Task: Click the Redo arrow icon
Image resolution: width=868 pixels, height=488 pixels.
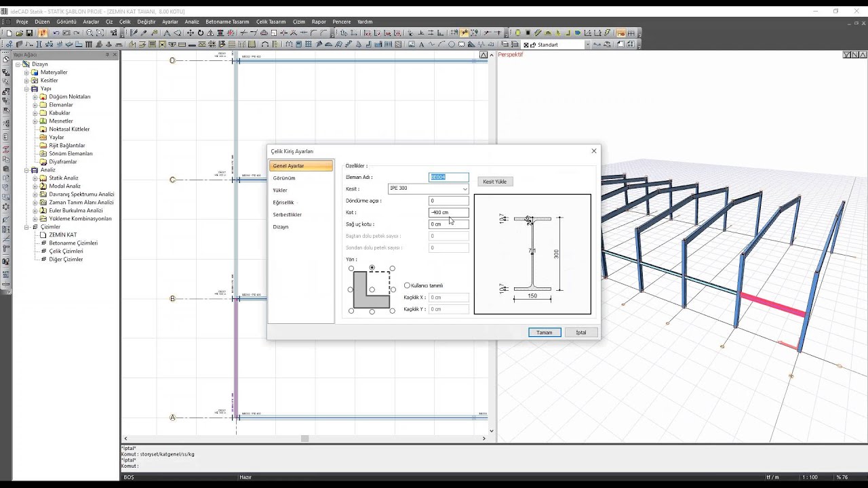Action: point(77,33)
